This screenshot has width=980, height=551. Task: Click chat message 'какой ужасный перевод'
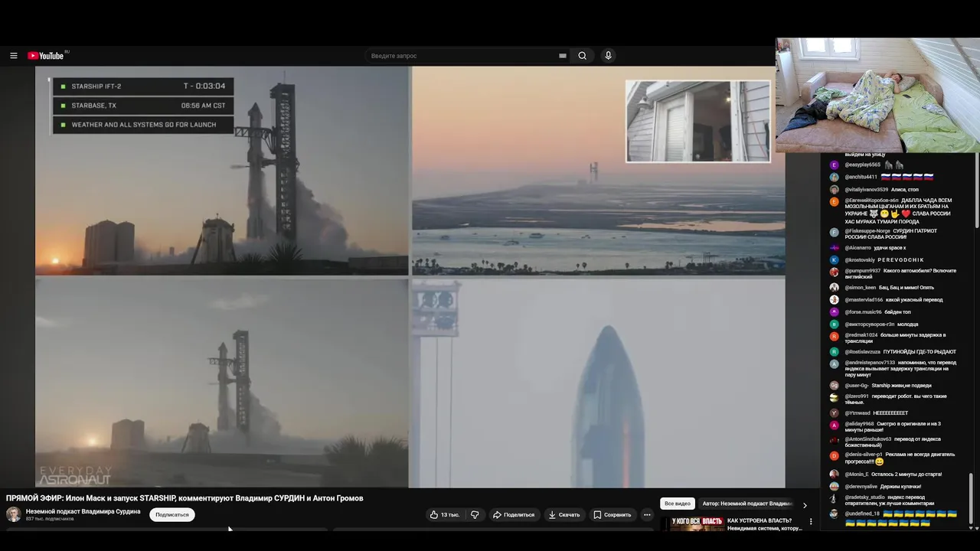click(x=914, y=300)
